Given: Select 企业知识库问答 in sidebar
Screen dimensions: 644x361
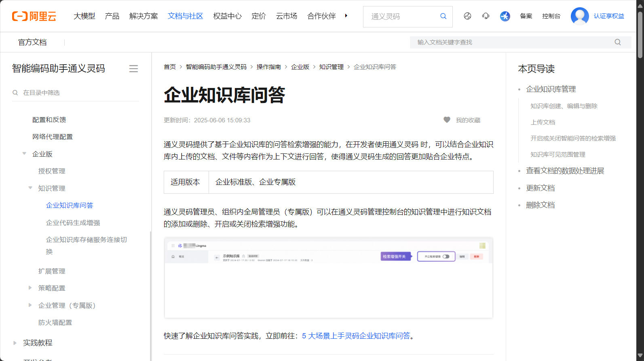Looking at the screenshot, I should pyautogui.click(x=70, y=206).
